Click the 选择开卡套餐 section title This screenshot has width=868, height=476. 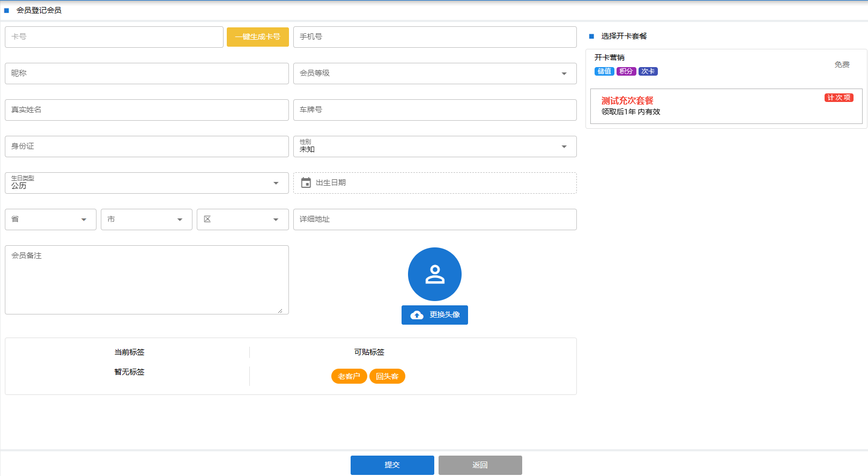(624, 36)
